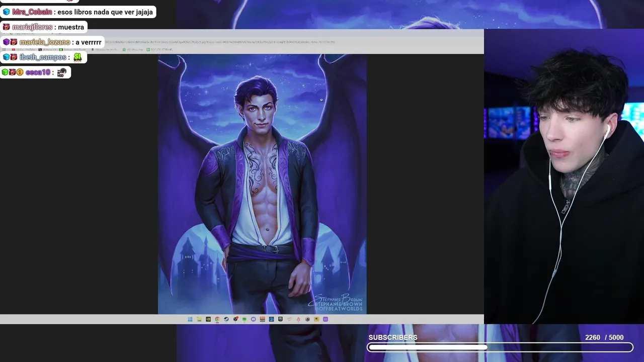The image size is (644, 362).
Task: Open Steam from the taskbar
Action: [226, 319]
